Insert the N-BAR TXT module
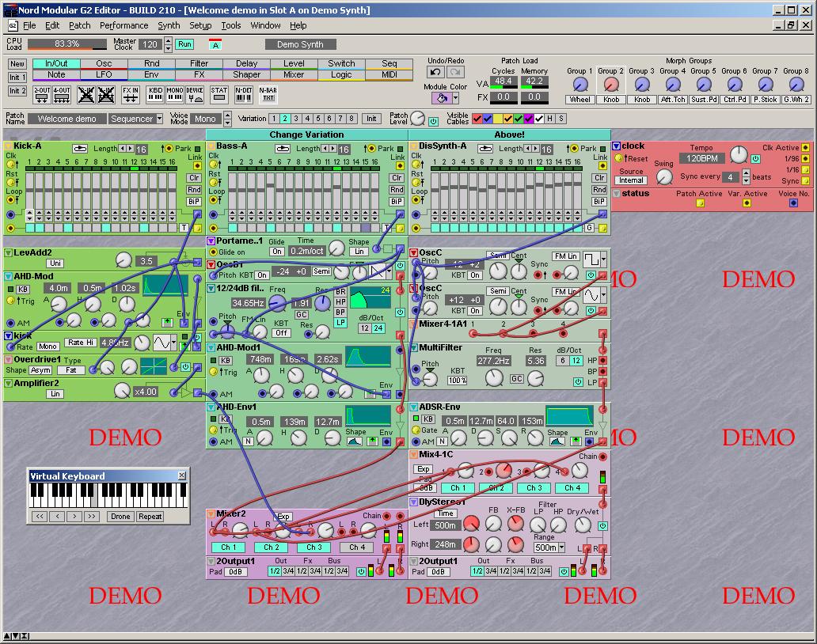Image resolution: width=817 pixels, height=644 pixels. (268, 94)
